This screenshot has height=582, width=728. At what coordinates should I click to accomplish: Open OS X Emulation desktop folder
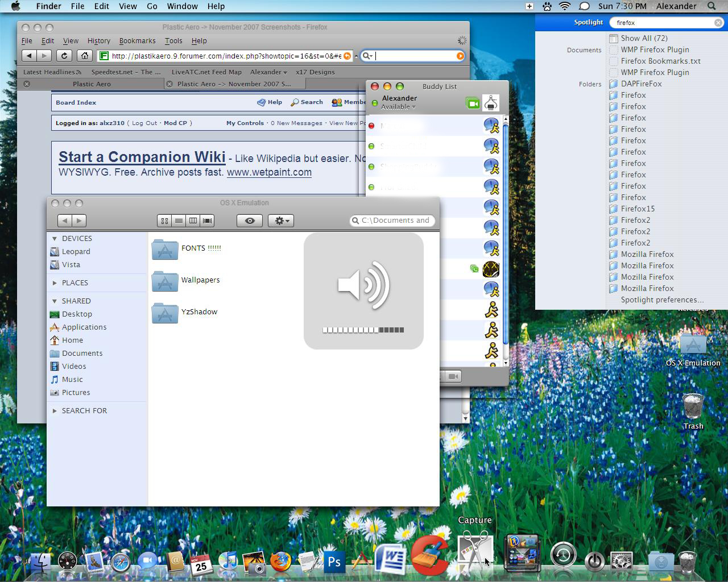[x=693, y=346]
